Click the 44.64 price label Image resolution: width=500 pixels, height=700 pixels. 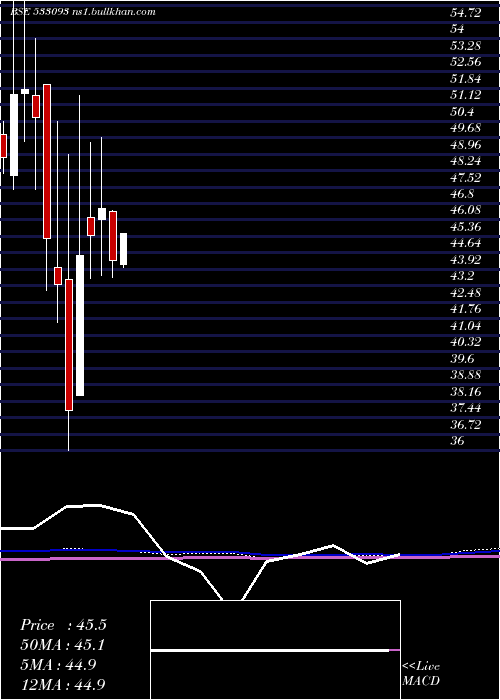coord(466,243)
